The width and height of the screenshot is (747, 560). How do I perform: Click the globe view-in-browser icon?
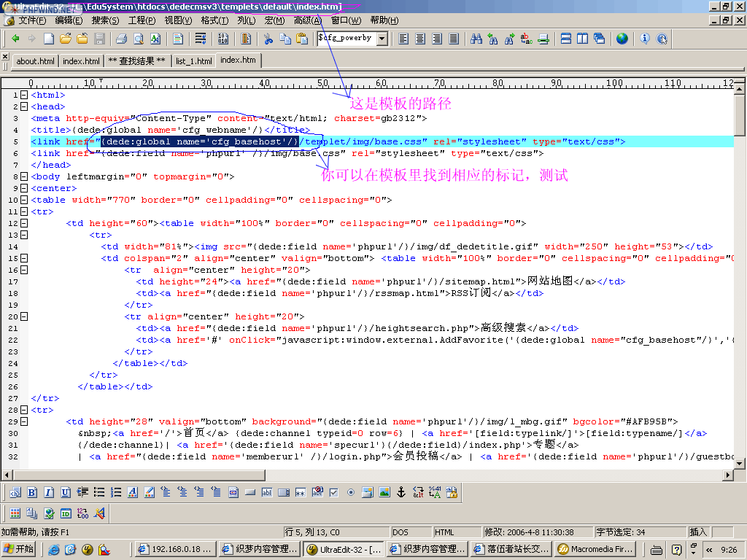(x=622, y=39)
